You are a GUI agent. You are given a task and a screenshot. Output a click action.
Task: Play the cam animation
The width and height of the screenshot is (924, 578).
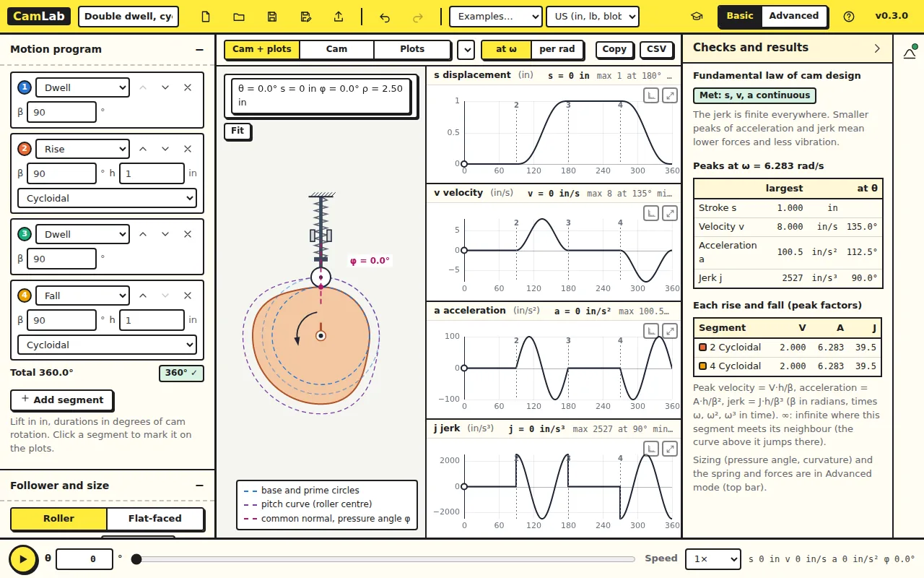tap(23, 559)
